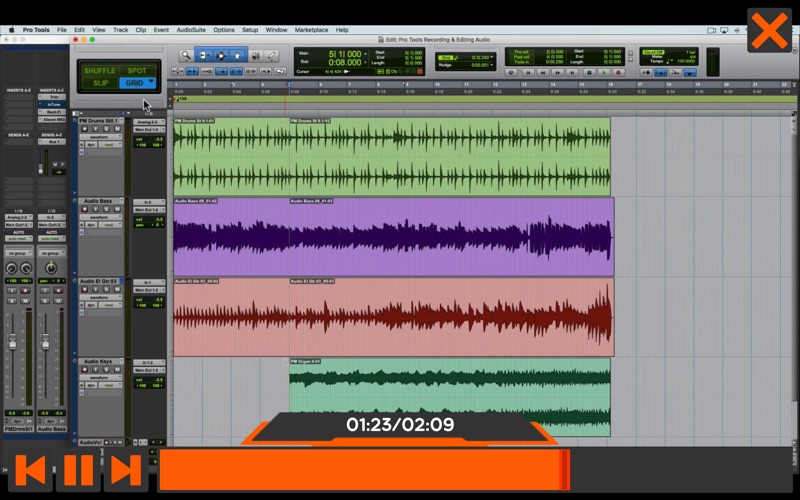The image size is (800, 500).
Task: Click the PM Drums dyn button
Action: pos(91,145)
